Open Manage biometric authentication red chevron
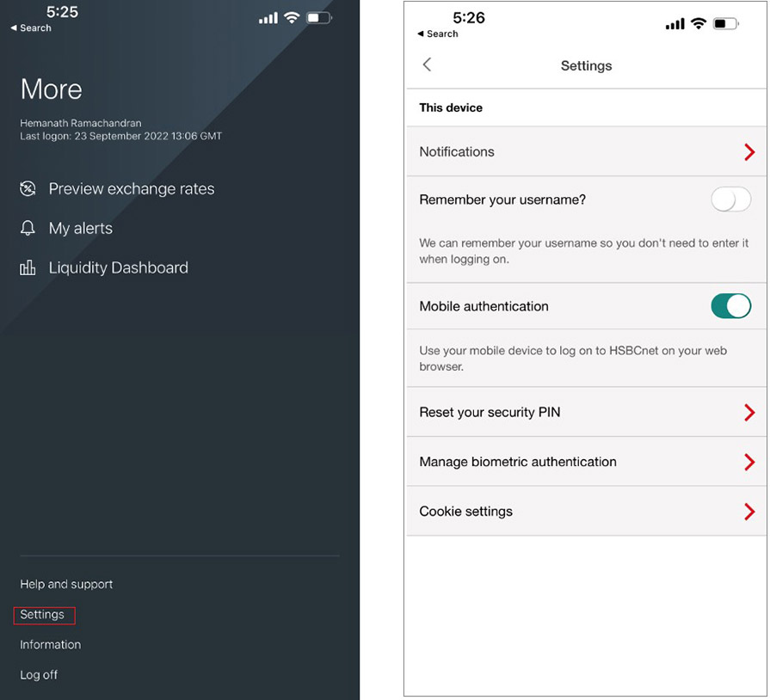The width and height of the screenshot is (770, 700). 748,463
